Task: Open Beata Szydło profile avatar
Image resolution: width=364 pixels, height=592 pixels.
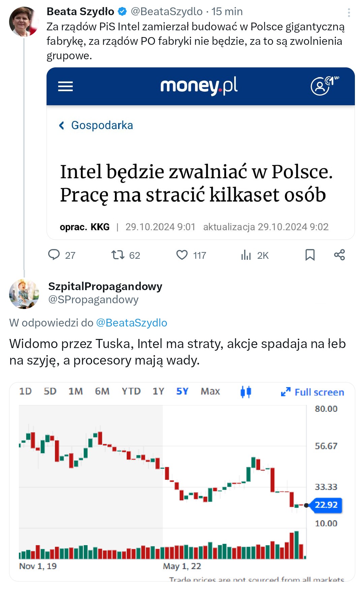Action: tap(24, 22)
